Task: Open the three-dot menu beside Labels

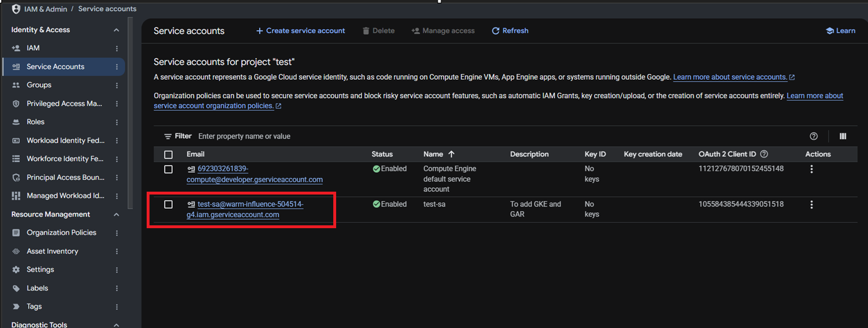Action: click(117, 289)
